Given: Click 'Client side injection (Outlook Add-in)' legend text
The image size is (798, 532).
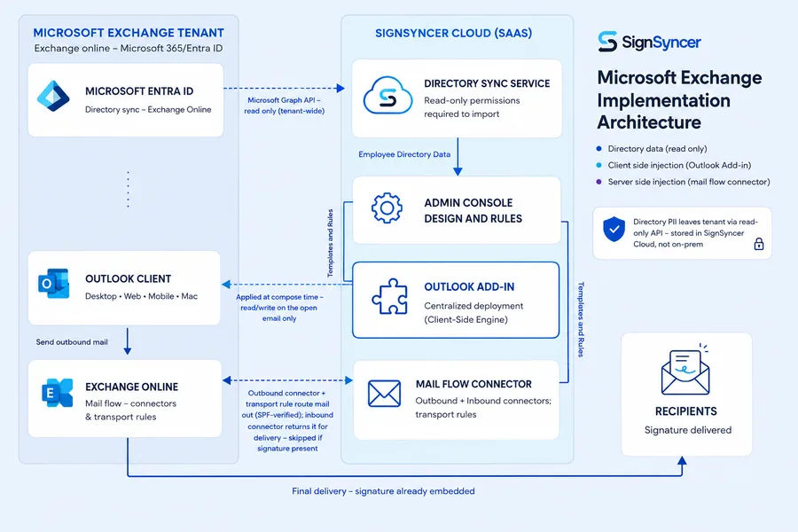Looking at the screenshot, I should (679, 165).
